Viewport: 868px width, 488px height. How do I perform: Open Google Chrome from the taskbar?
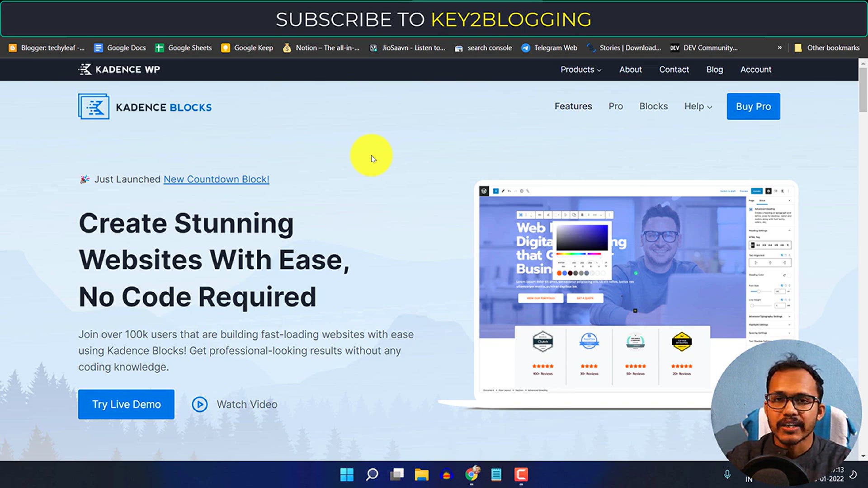tap(472, 474)
